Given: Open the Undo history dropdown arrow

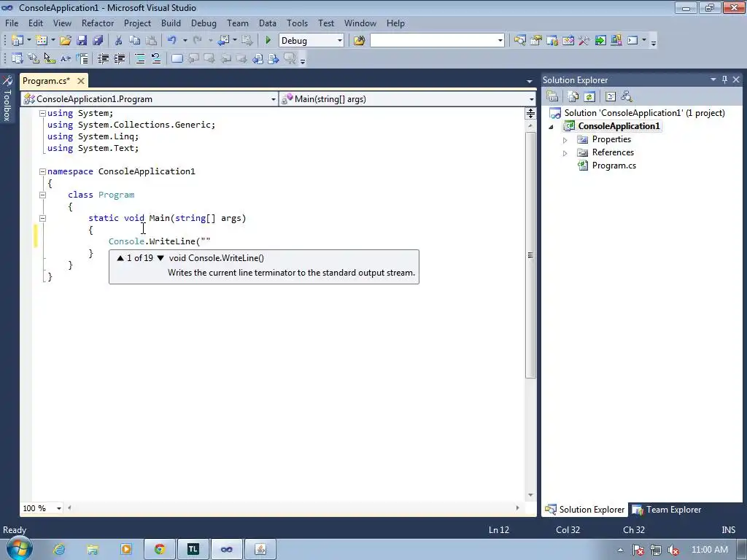Looking at the screenshot, I should coord(185,41).
